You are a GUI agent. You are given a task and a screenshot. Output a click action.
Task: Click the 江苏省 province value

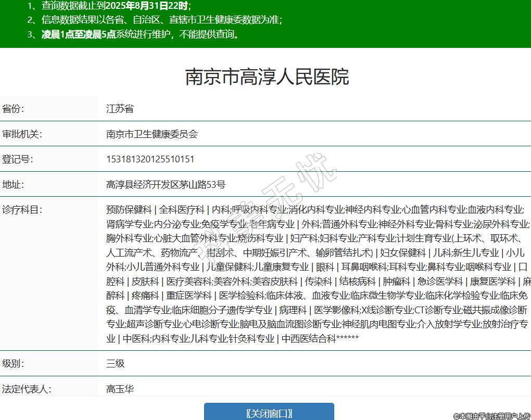[120, 109]
